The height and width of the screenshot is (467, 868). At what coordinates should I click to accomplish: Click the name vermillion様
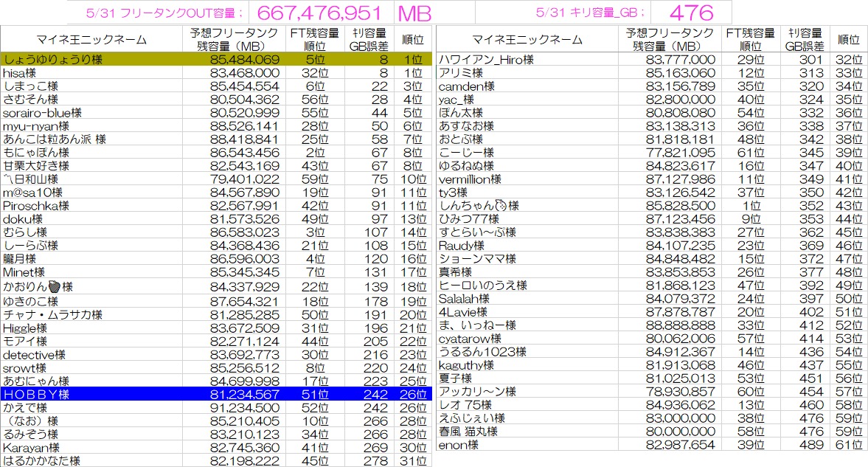[x=470, y=179]
